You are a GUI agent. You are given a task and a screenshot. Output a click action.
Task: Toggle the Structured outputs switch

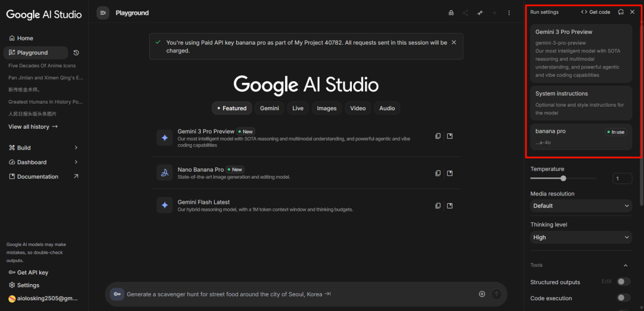[623, 282]
